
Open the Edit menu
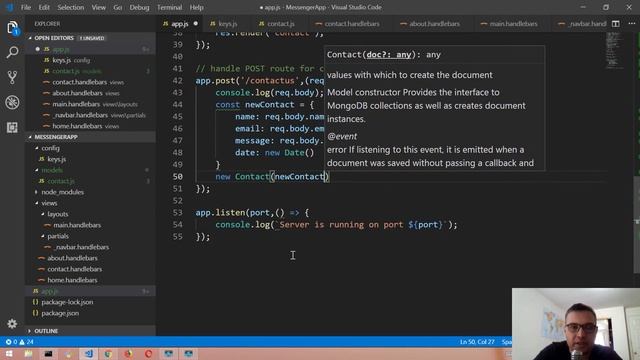pos(44,7)
